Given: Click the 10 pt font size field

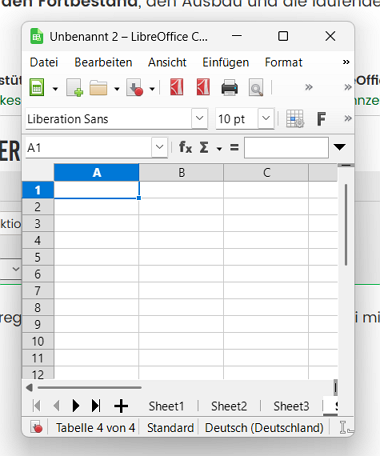Looking at the screenshot, I should (x=237, y=119).
